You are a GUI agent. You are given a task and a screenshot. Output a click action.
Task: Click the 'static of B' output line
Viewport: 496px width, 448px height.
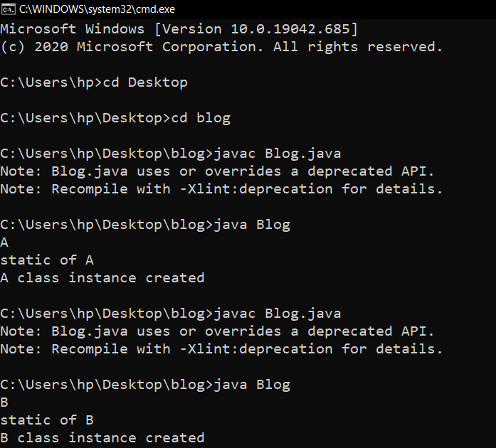coord(47,420)
